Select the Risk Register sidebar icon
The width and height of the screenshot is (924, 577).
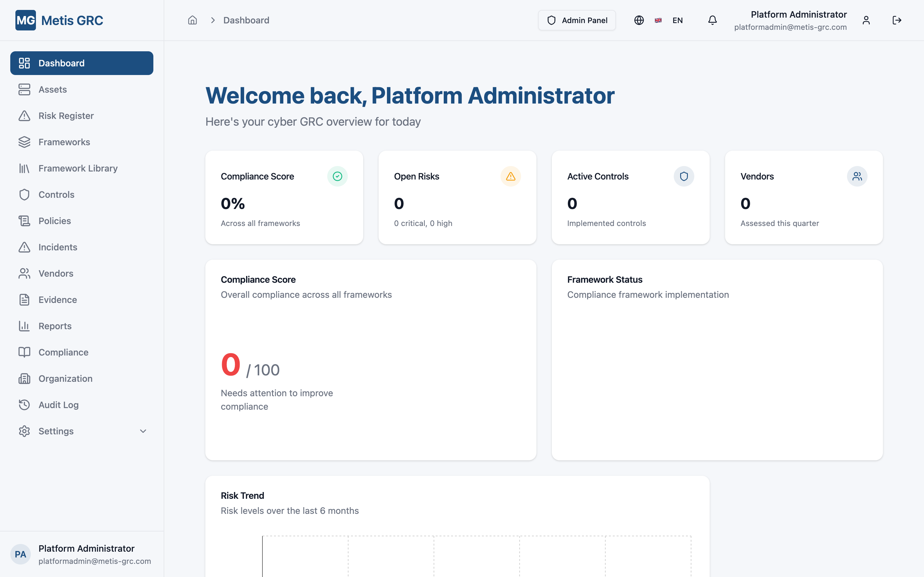(x=24, y=116)
